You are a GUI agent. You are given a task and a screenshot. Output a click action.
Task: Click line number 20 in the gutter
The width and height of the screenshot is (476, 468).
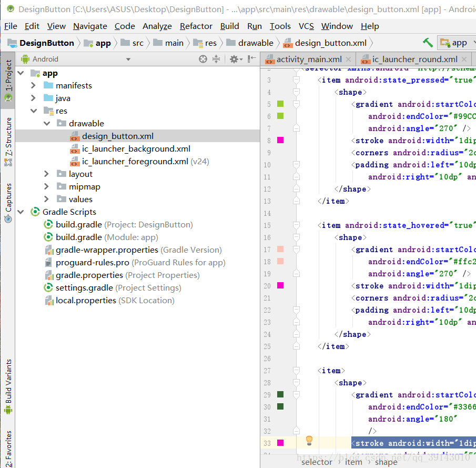click(267, 286)
